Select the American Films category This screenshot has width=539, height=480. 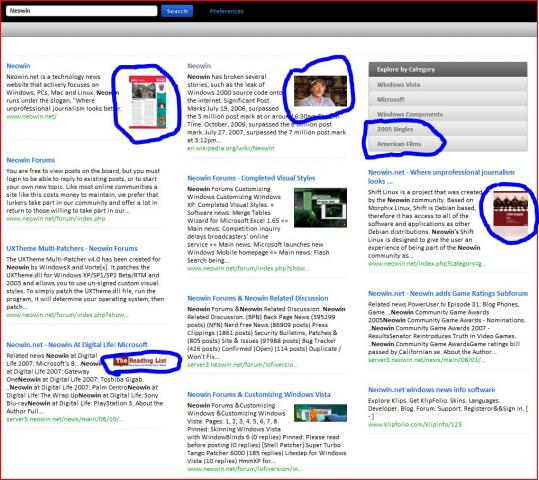448,144
